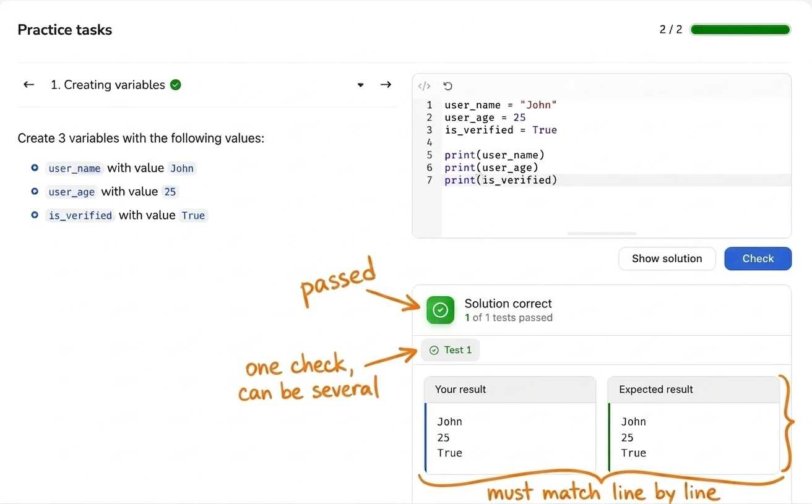812x504 pixels.
Task: Click the green completed checkmark beside task title
Action: [176, 85]
